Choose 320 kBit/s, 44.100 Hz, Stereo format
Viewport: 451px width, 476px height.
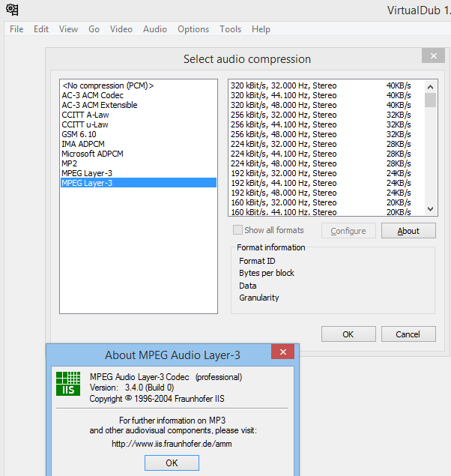327,95
